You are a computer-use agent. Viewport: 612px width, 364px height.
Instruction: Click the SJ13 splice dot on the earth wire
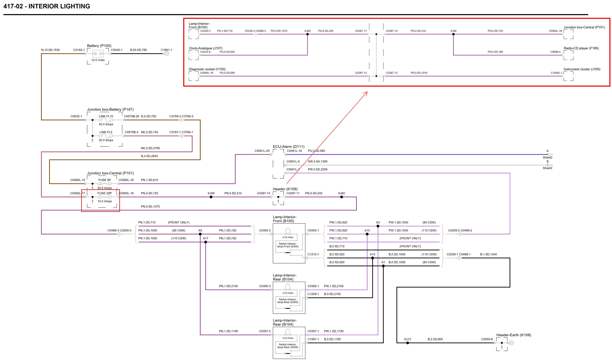(x=407, y=343)
